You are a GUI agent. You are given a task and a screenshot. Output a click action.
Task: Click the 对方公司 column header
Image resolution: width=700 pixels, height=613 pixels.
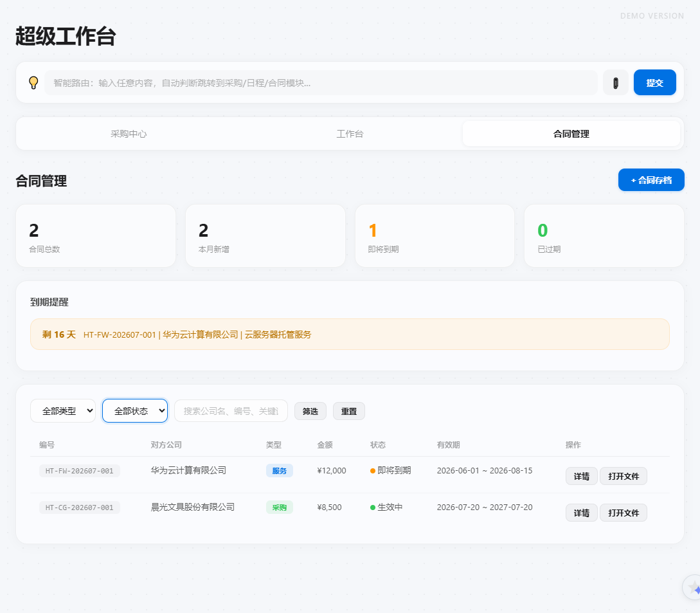point(166,445)
